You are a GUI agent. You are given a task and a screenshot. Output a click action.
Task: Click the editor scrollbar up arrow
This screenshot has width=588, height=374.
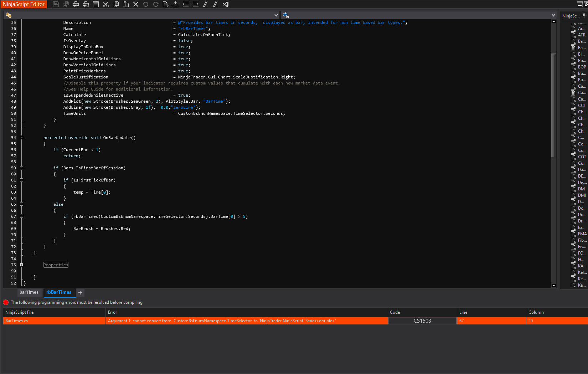(x=554, y=21)
